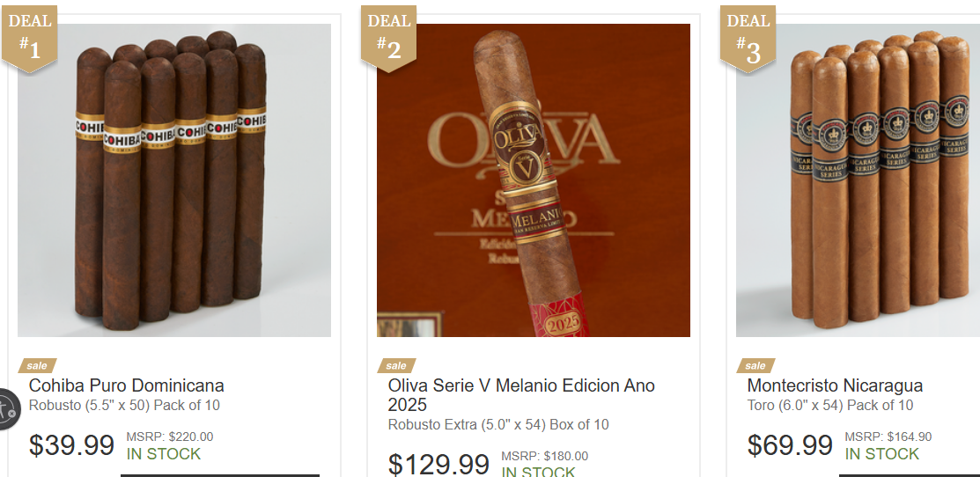Click the $129.99 Oliva price

pyautogui.click(x=438, y=465)
